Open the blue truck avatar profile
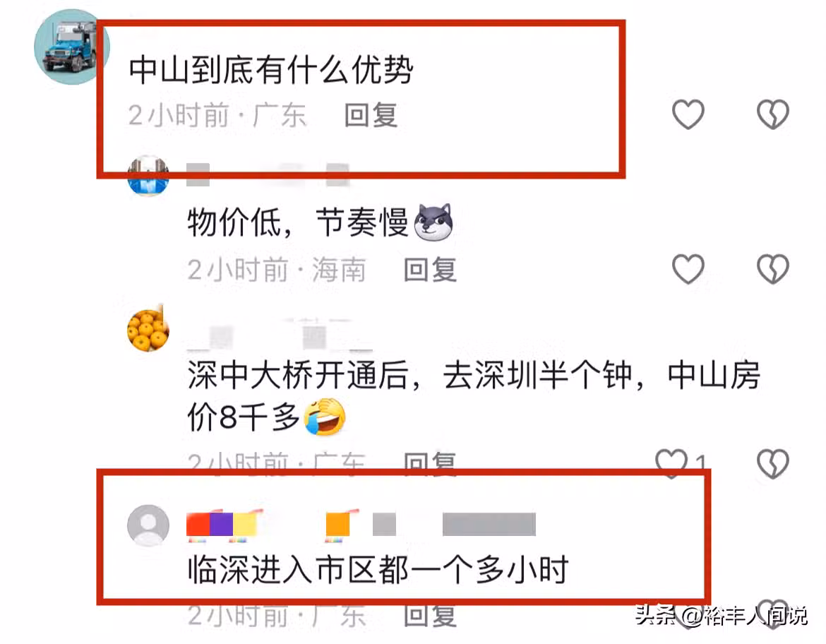Image resolution: width=826 pixels, height=644 pixels. coord(71,47)
